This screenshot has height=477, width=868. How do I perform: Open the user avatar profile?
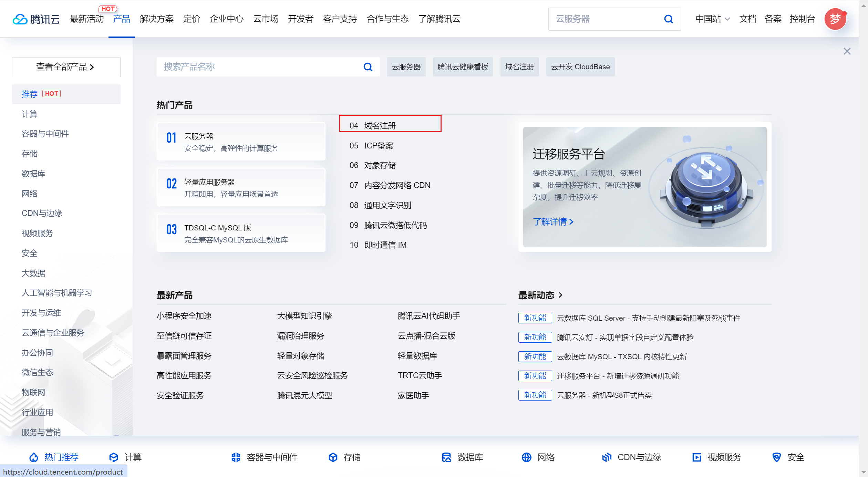835,19
